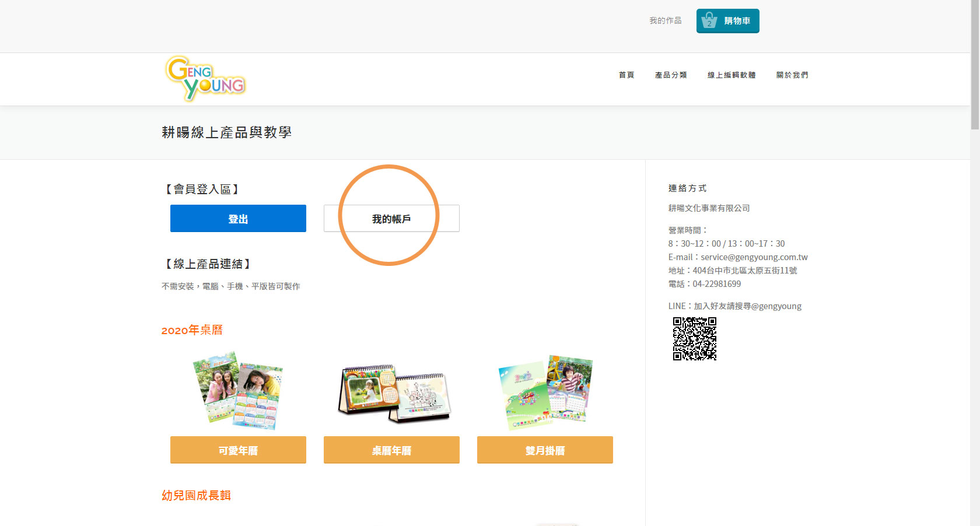The height and width of the screenshot is (526, 980).
Task: Click the 雙月掛曆 orange button
Action: coord(545,450)
